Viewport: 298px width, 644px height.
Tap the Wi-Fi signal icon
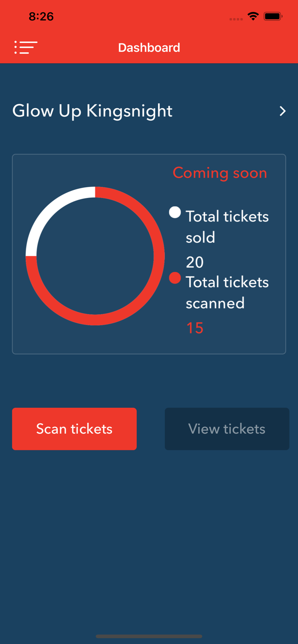point(253,16)
